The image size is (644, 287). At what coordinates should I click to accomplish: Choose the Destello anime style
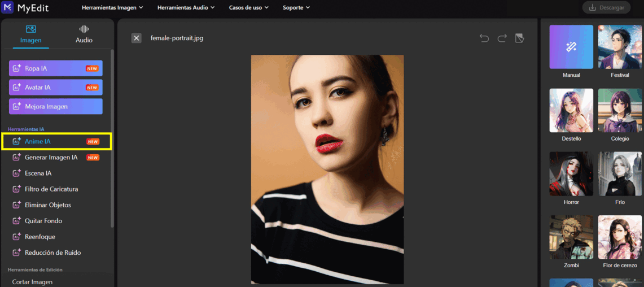571,110
